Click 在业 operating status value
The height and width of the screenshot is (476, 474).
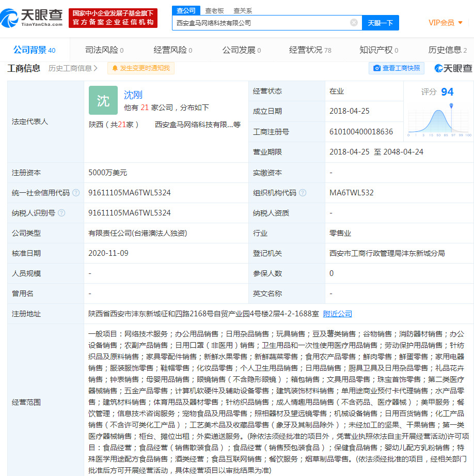337,91
